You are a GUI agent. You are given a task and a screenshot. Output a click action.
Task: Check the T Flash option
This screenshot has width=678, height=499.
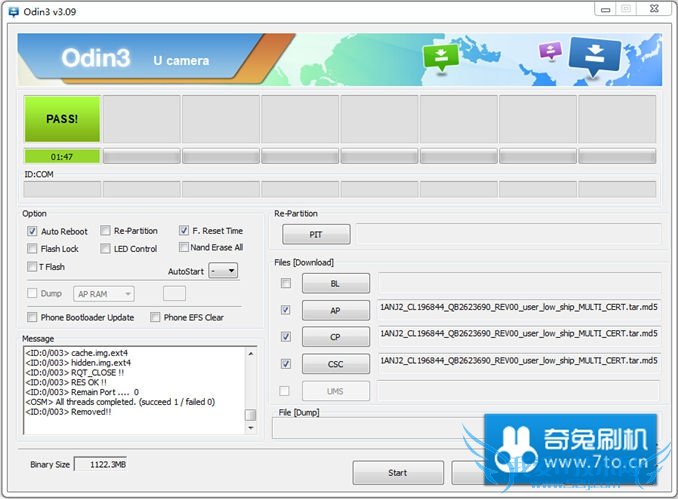(32, 267)
